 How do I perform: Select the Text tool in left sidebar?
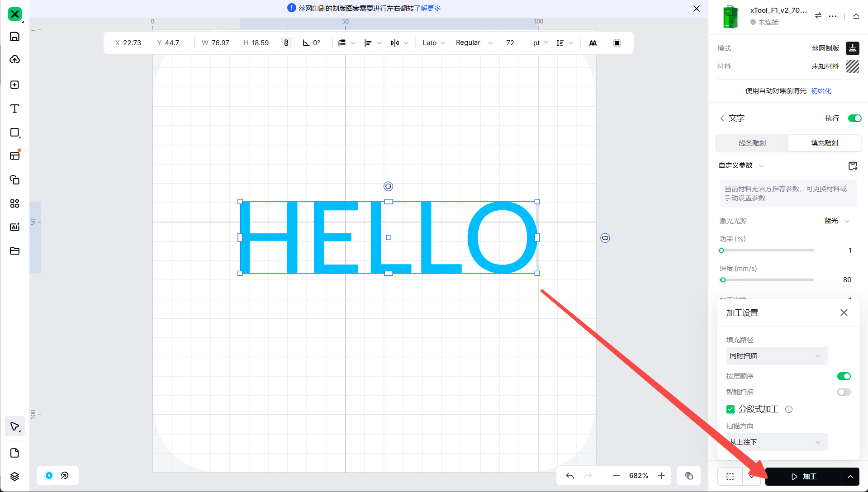click(x=14, y=109)
